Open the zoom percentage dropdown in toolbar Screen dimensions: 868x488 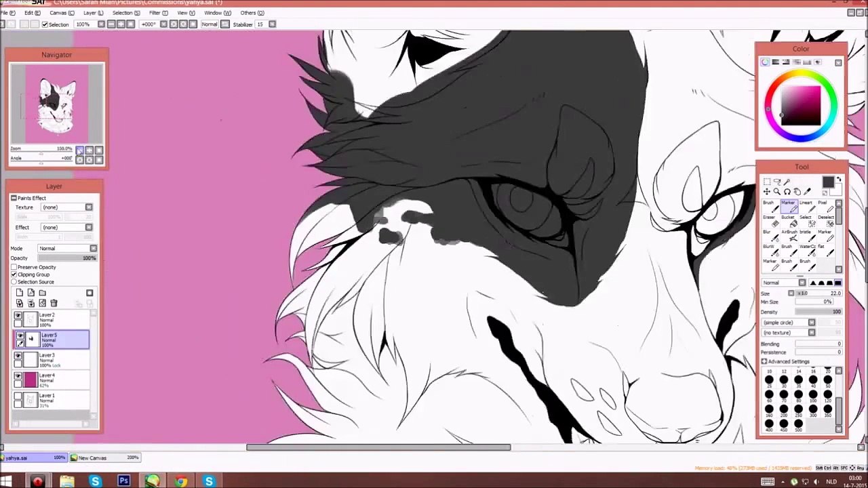coord(101,24)
